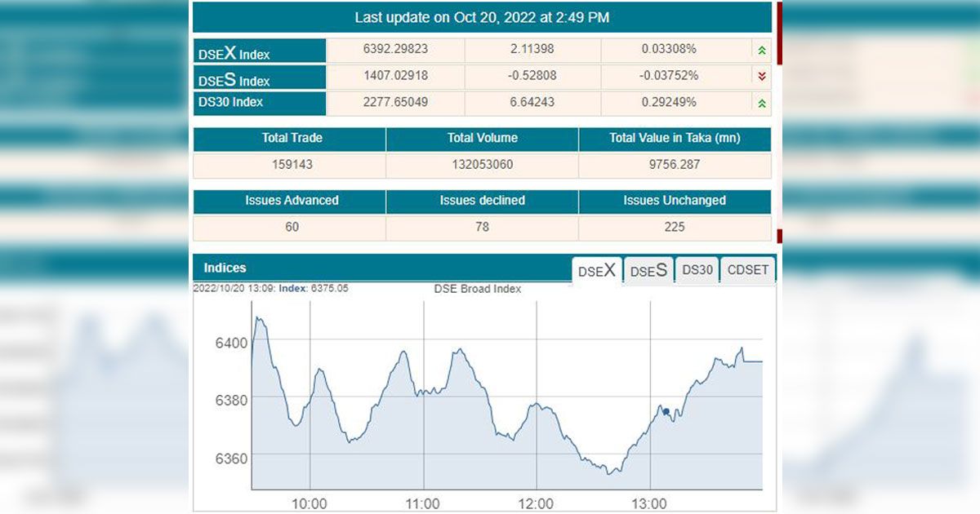Viewport: 980px width, 514px height.
Task: Click the green up-arrow icon in DSEX row
Action: click(761, 51)
